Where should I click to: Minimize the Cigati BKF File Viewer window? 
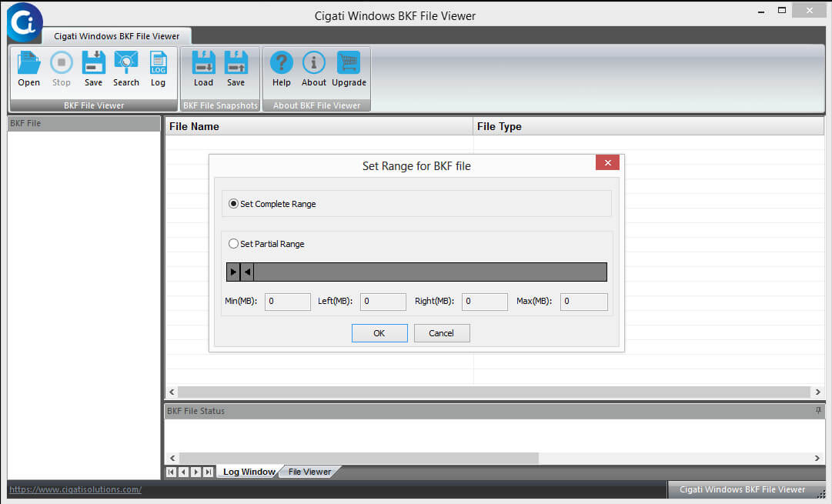click(761, 11)
